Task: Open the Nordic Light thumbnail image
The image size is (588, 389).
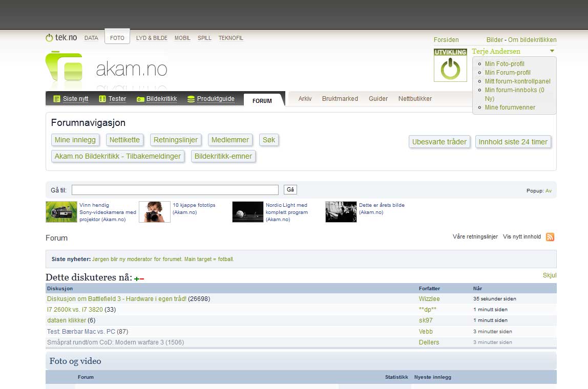Action: click(x=248, y=212)
